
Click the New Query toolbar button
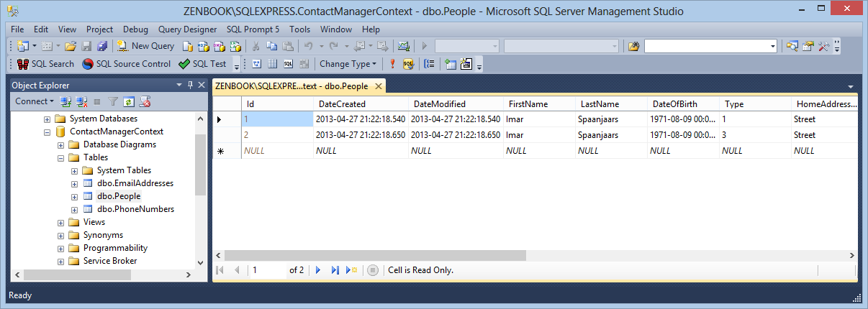click(146, 46)
